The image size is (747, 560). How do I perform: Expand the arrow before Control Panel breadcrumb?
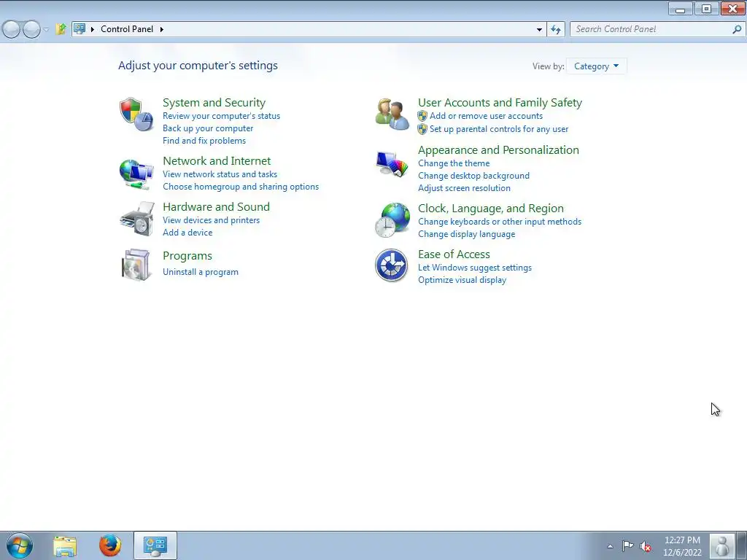click(93, 29)
